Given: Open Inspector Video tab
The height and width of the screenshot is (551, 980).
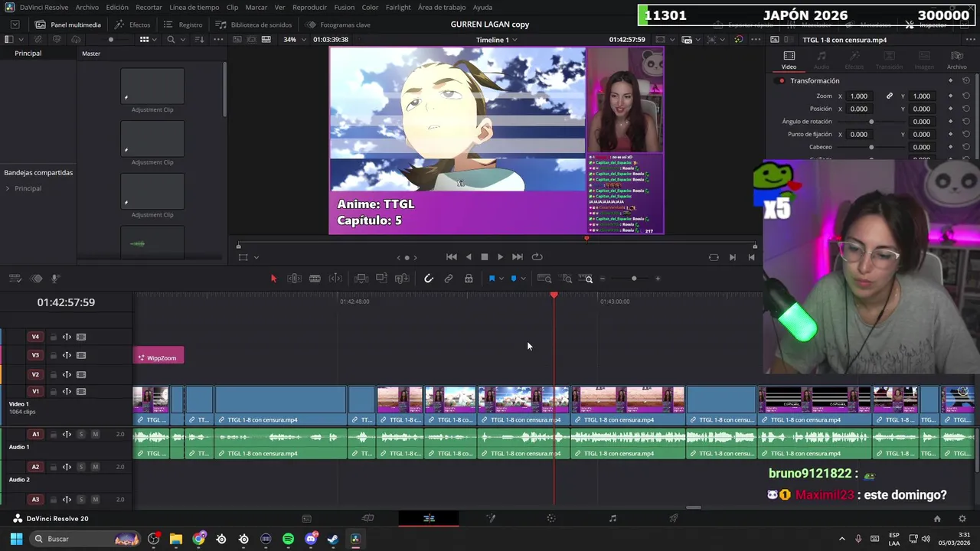Looking at the screenshot, I should (x=789, y=60).
